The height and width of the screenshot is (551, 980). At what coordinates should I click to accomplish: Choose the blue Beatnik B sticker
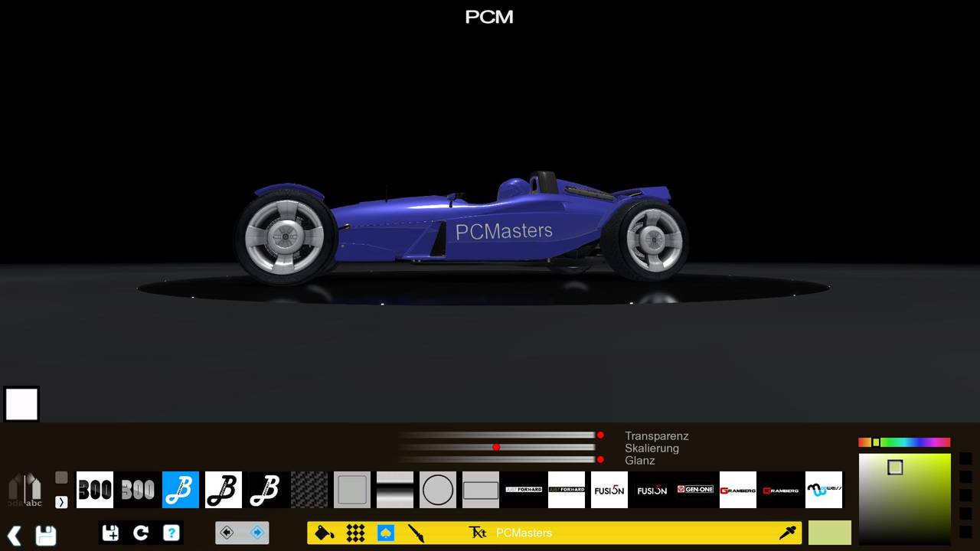coord(181,490)
